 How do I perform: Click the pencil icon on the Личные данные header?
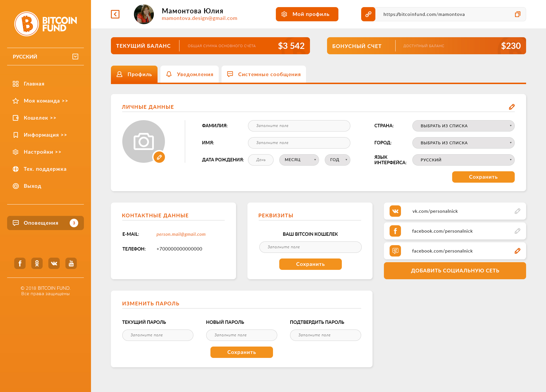click(x=512, y=107)
